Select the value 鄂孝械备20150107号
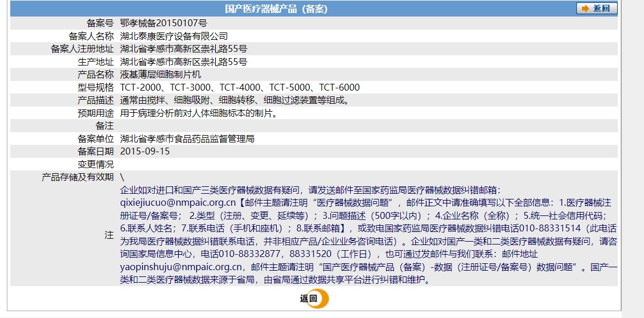644x318 pixels. (163, 23)
